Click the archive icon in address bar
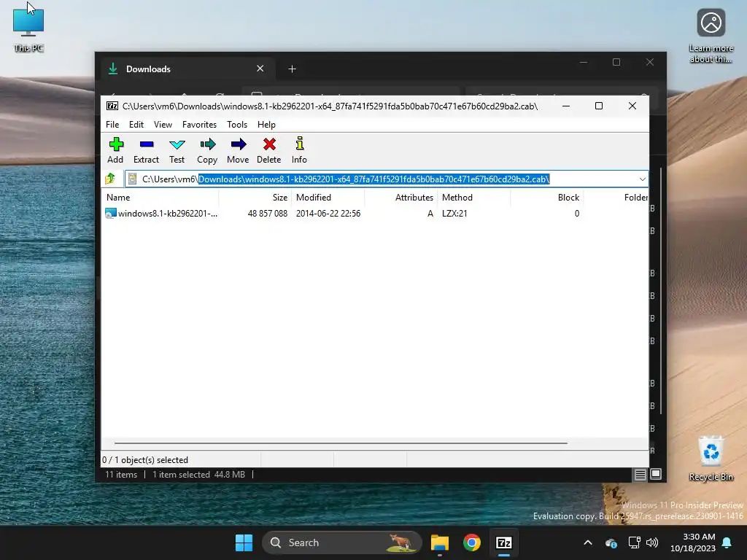 point(133,179)
